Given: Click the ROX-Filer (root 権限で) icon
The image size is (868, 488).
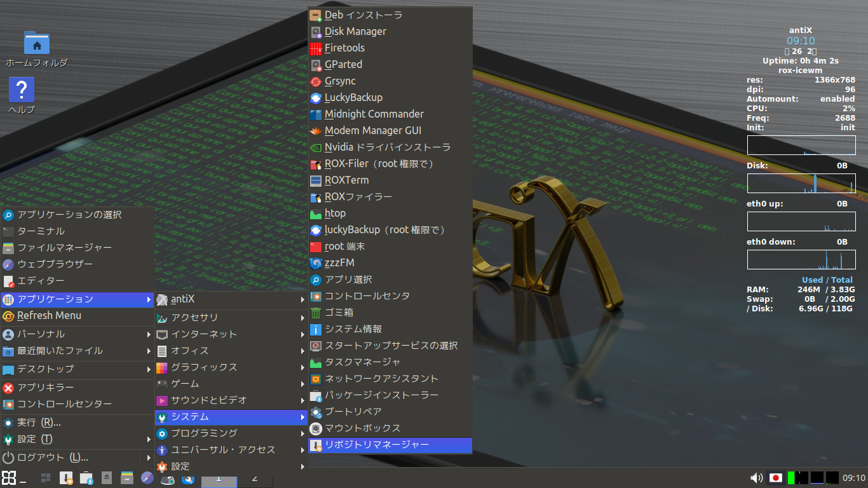Looking at the screenshot, I should tap(316, 163).
